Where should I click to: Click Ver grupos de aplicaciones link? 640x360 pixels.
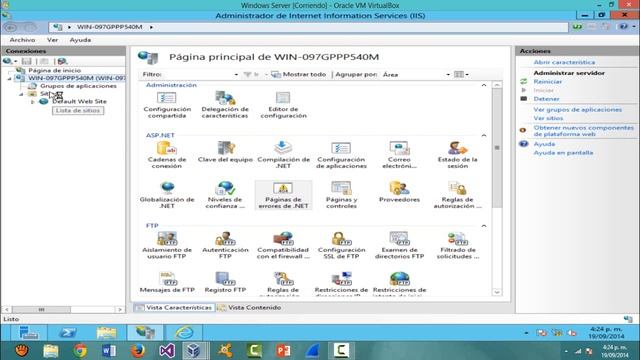click(578, 110)
